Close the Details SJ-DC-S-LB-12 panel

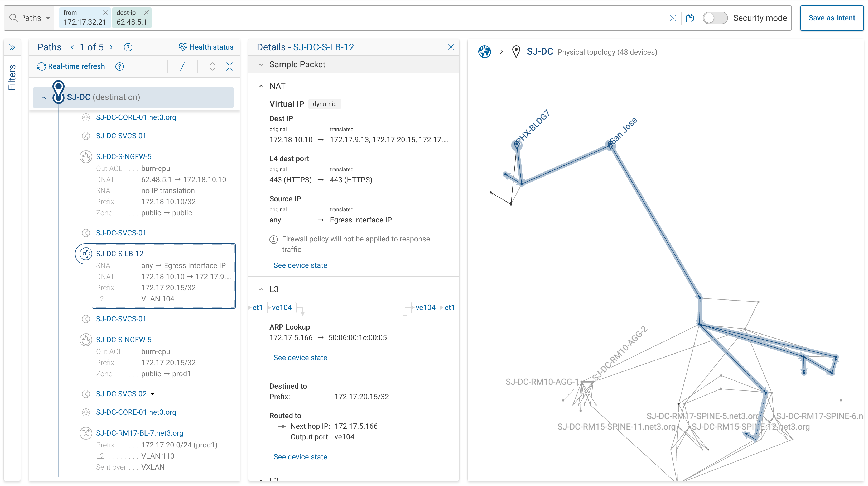click(x=451, y=47)
